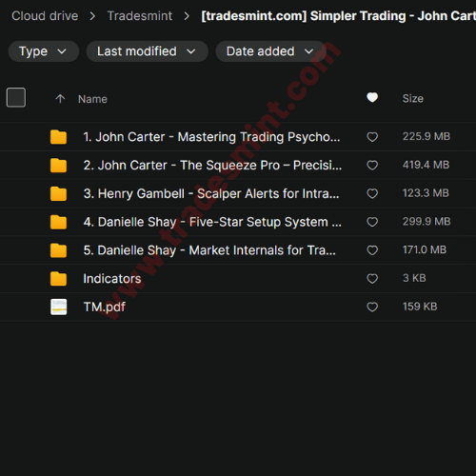The image size is (476, 476).
Task: Click the '419.4 MB' size value
Action: click(x=426, y=165)
